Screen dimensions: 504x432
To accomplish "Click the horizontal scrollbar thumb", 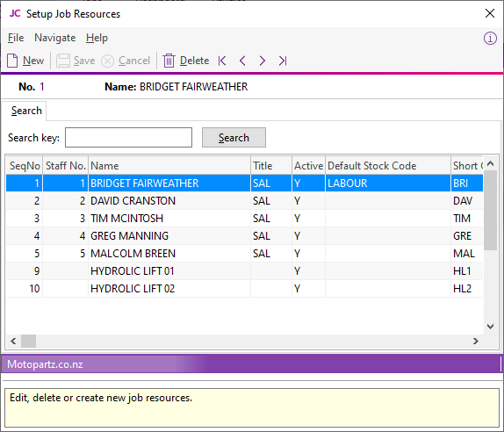I will point(28,341).
